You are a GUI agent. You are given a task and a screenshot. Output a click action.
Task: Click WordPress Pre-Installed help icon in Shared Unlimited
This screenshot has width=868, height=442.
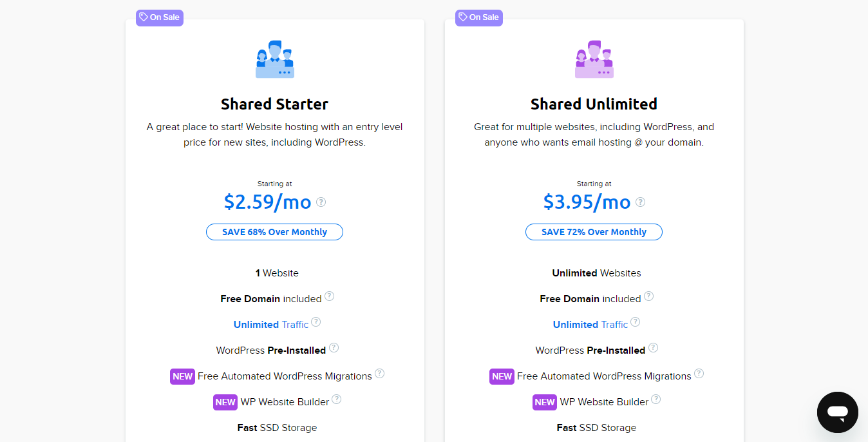point(653,348)
